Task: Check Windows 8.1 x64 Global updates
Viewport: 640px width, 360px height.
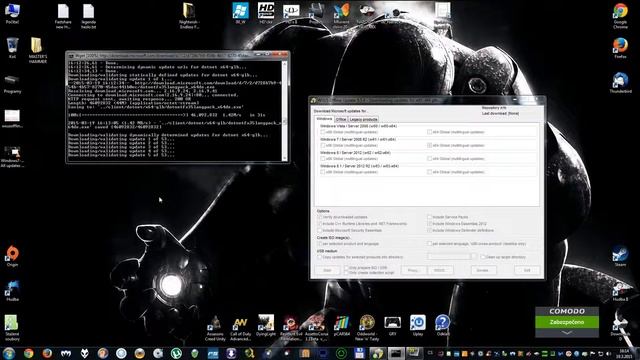Action: [x=429, y=172]
